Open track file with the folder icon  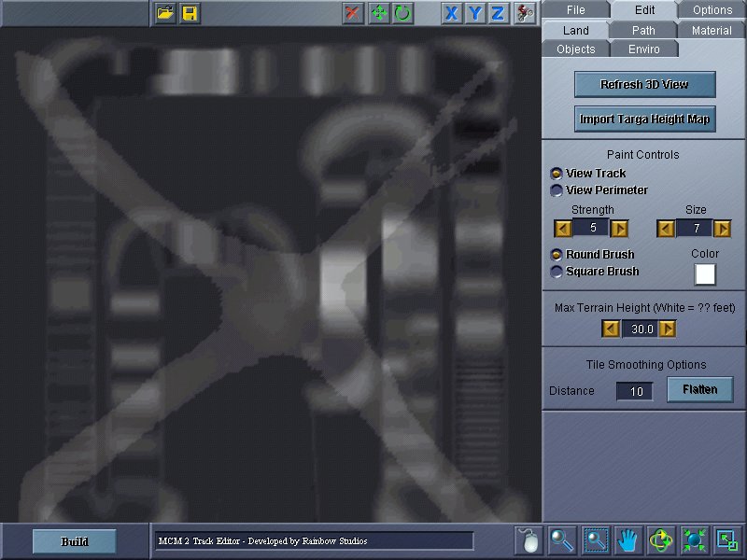165,13
